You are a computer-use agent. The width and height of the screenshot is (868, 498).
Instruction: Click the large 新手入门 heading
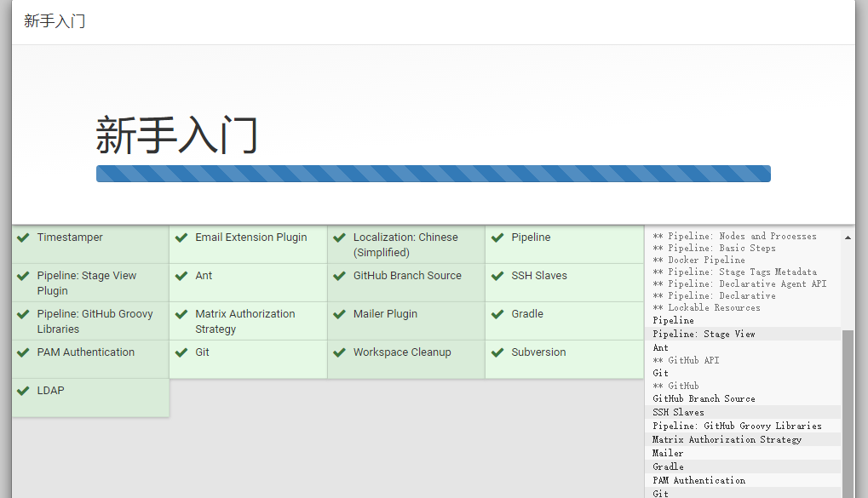pos(176,135)
